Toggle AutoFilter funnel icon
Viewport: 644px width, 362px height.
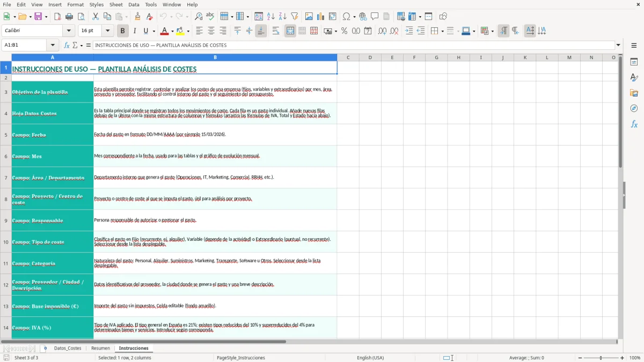coord(295,17)
